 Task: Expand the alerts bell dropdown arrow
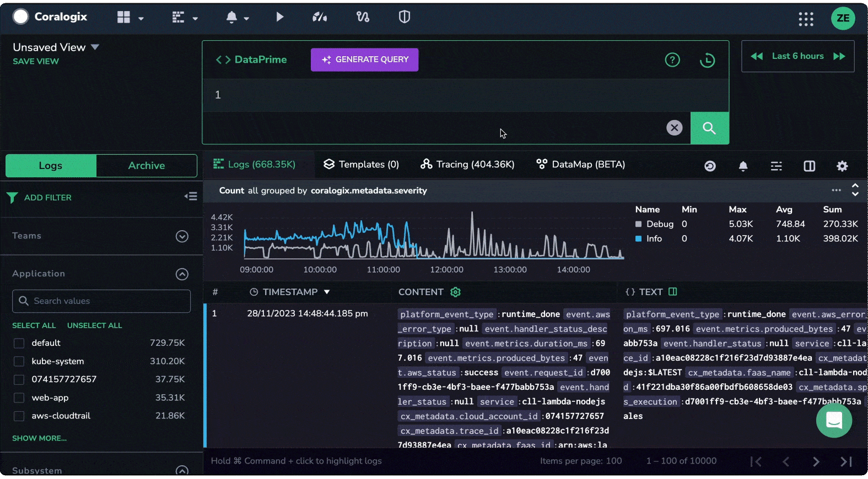(x=246, y=18)
